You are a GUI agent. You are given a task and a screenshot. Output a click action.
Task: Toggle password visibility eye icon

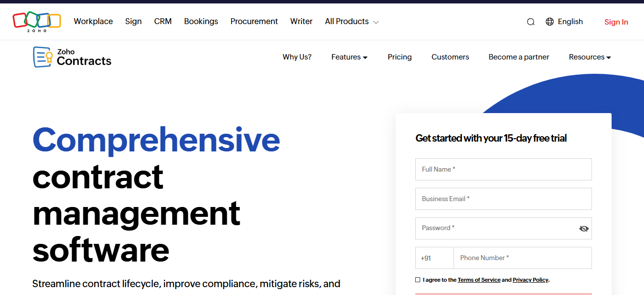tap(584, 229)
